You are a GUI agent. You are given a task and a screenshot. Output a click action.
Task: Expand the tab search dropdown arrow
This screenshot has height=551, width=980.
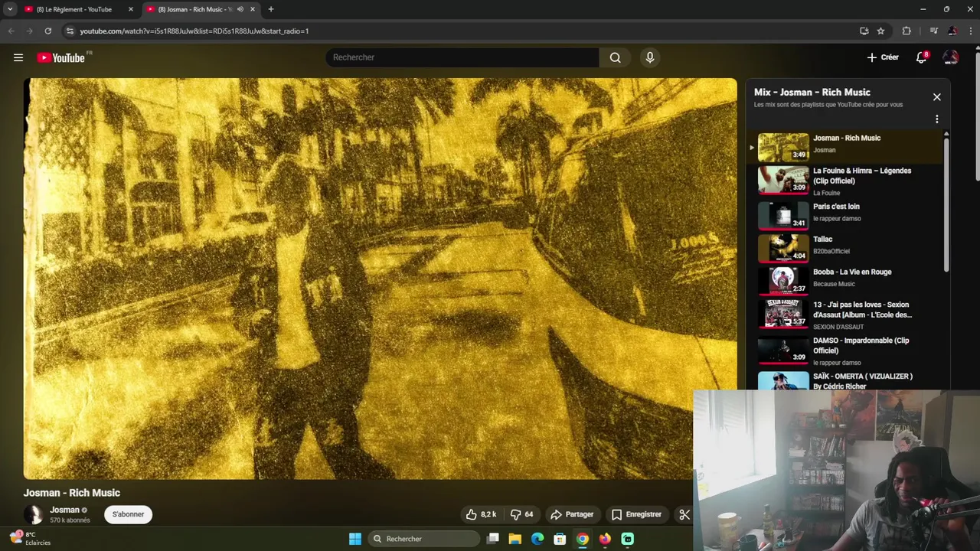point(10,9)
